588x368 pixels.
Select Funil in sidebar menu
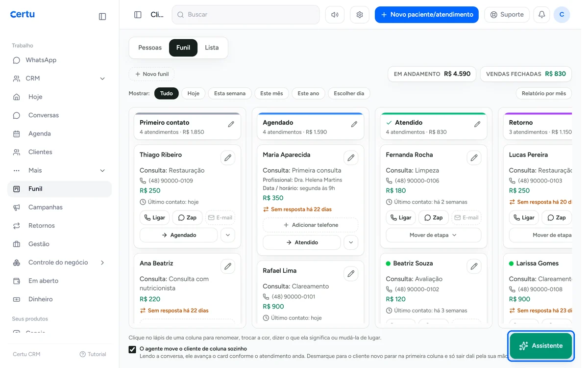pyautogui.click(x=59, y=189)
